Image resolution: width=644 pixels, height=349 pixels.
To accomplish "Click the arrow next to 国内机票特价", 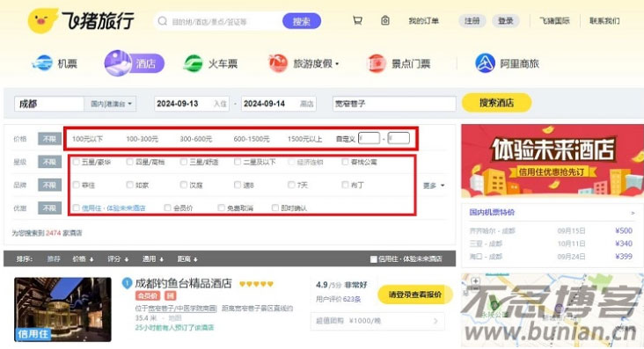I will point(633,213).
